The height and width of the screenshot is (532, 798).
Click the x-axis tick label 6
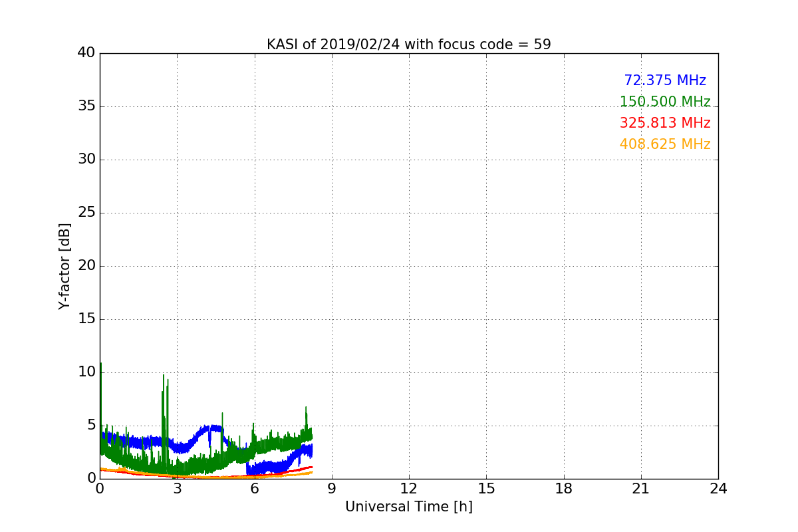point(254,489)
